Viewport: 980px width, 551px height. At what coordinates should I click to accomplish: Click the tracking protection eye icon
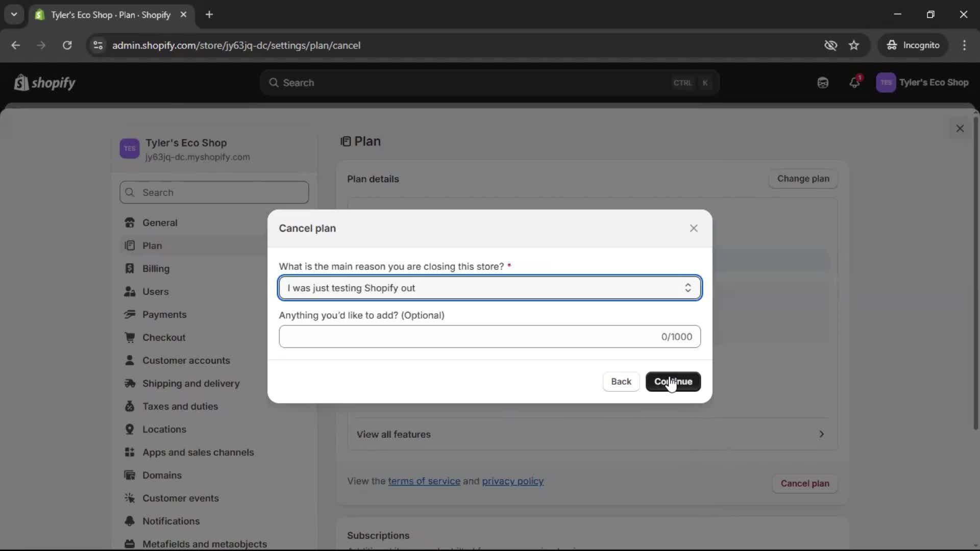click(x=830, y=45)
